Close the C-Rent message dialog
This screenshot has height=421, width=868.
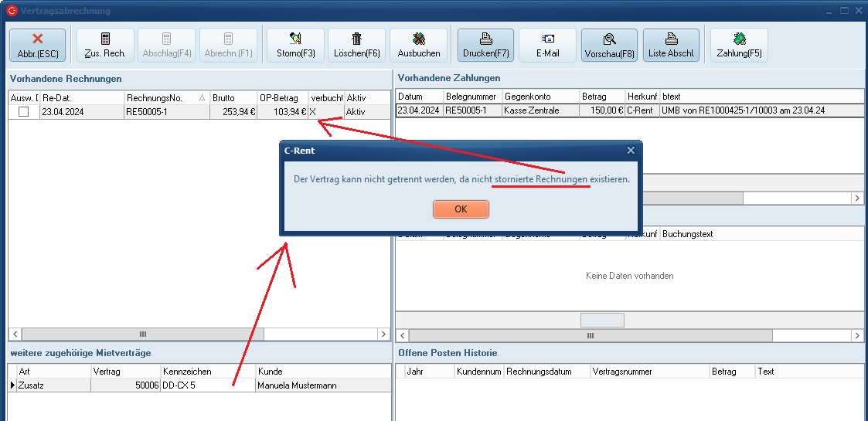[x=630, y=151]
